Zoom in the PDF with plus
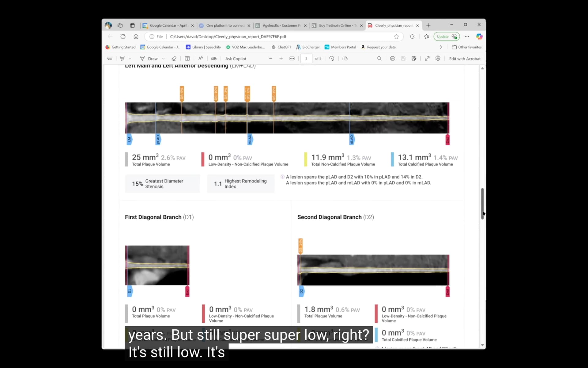This screenshot has width=588, height=368. [281, 58]
